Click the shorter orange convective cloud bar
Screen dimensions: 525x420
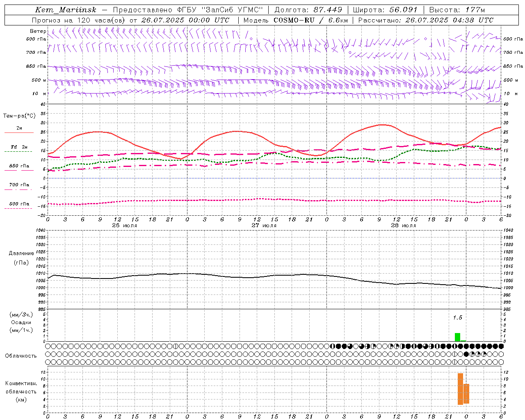click(x=466, y=394)
